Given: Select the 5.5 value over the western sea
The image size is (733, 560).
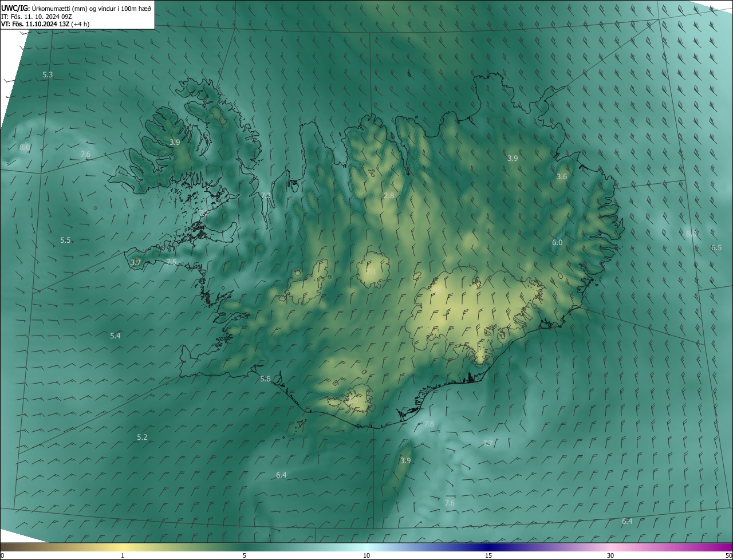Looking at the screenshot, I should [x=65, y=240].
